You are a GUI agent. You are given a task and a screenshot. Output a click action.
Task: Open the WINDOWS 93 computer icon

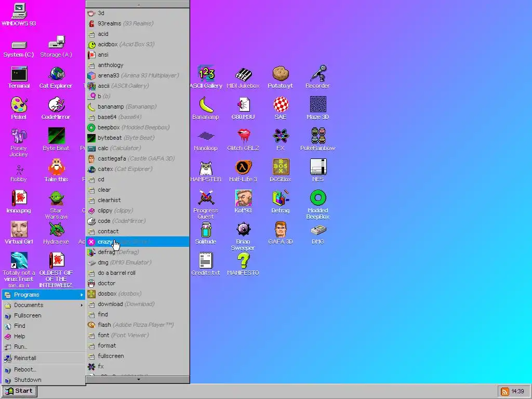(x=19, y=15)
